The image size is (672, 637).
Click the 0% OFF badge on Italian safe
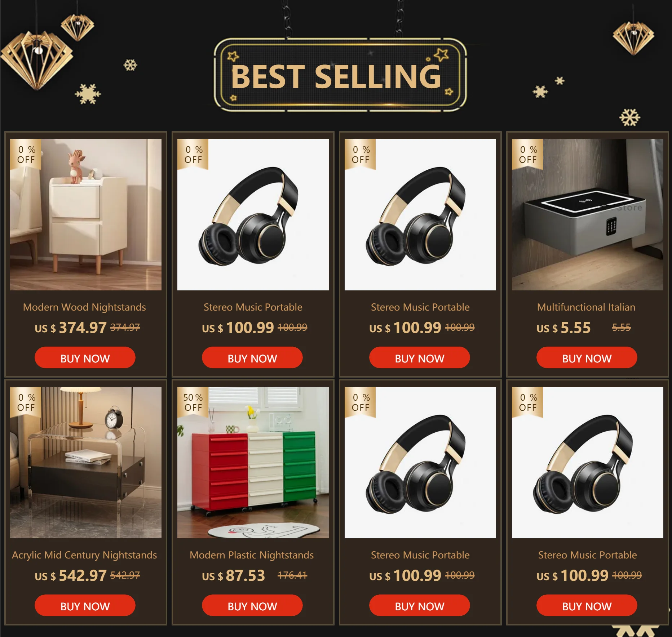pyautogui.click(x=528, y=155)
